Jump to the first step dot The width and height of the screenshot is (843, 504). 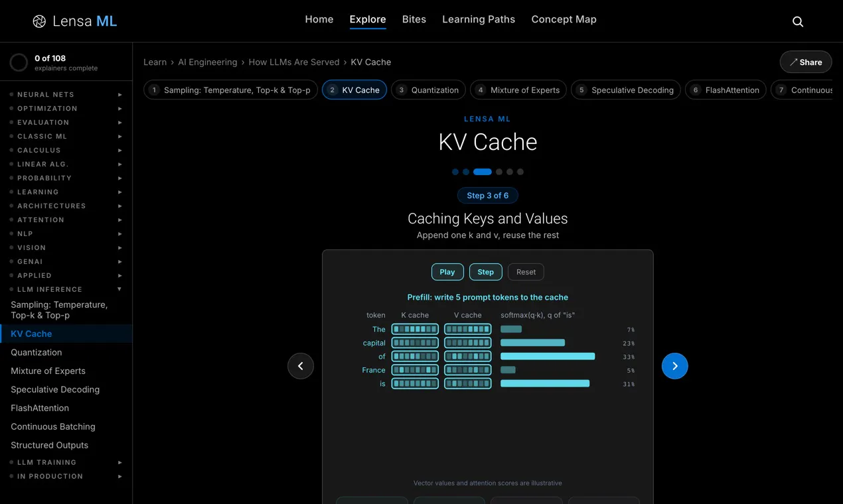pyautogui.click(x=455, y=172)
